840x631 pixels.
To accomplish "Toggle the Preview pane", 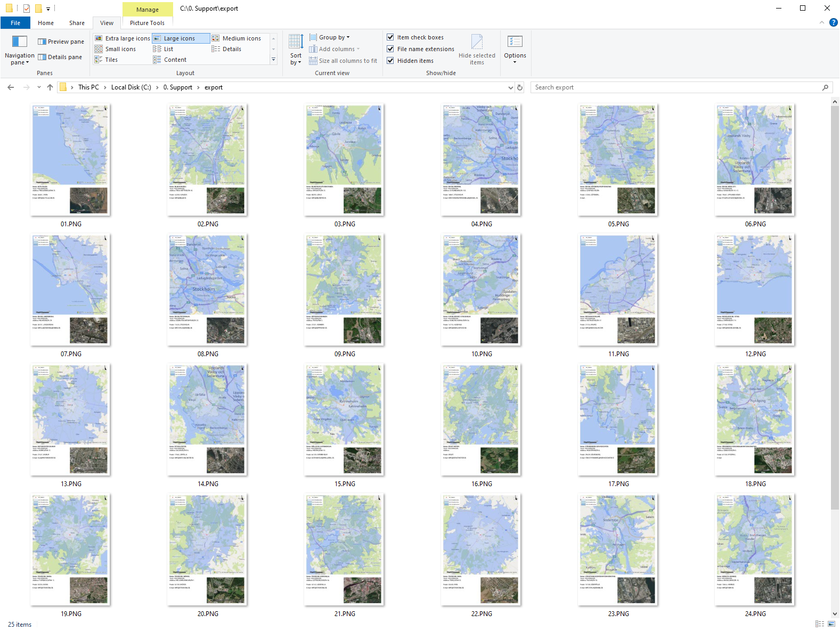I will [61, 42].
